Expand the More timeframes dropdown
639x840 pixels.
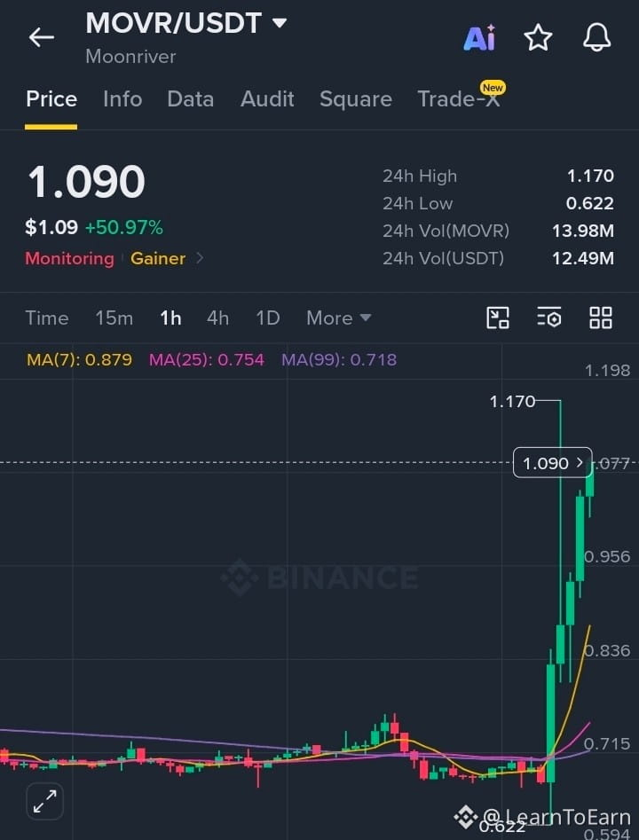(x=339, y=318)
